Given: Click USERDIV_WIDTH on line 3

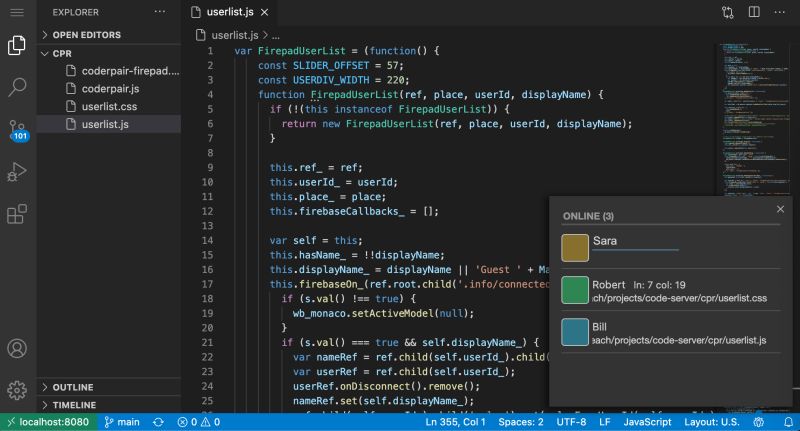Looking at the screenshot, I should click(x=331, y=81).
